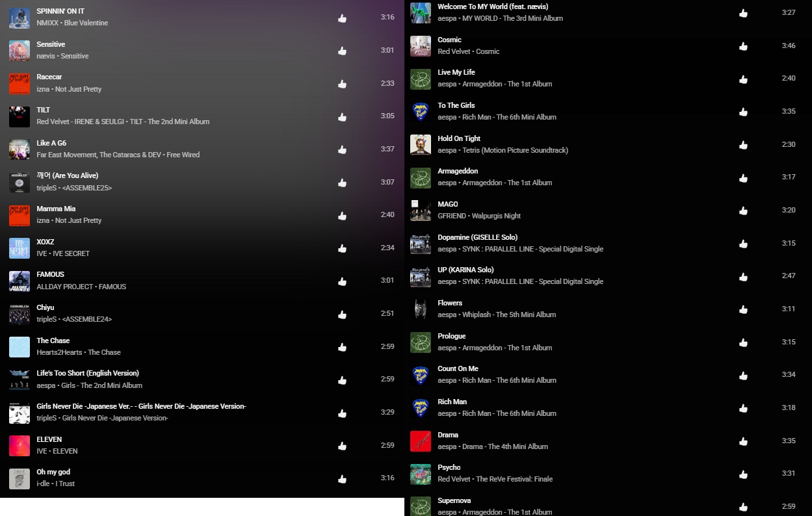This screenshot has width=812, height=516.
Task: Play ELEVEN from its pink cover art
Action: click(x=20, y=446)
